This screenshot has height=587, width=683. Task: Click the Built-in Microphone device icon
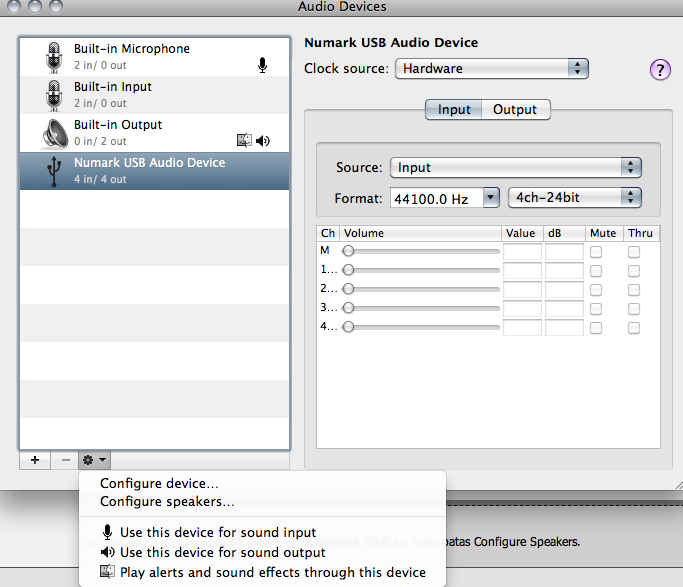54,57
